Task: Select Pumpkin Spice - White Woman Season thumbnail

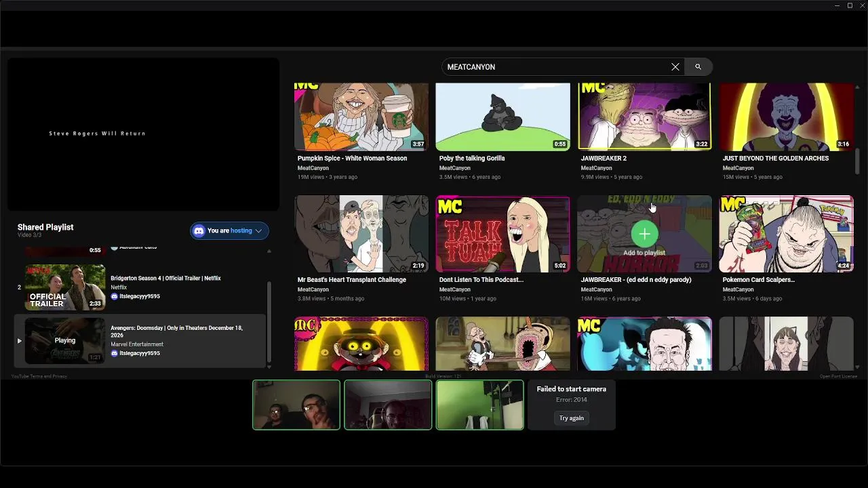Action: [x=361, y=117]
